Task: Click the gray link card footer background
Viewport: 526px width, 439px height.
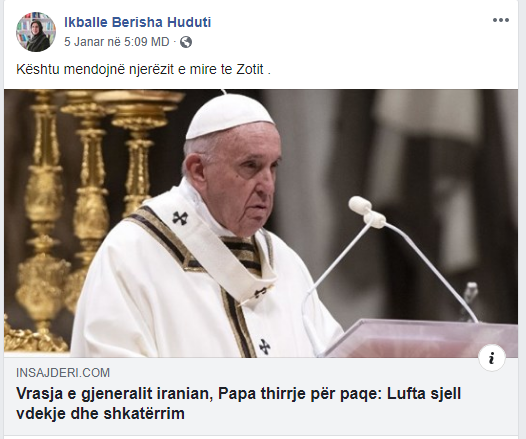Action: (261, 396)
